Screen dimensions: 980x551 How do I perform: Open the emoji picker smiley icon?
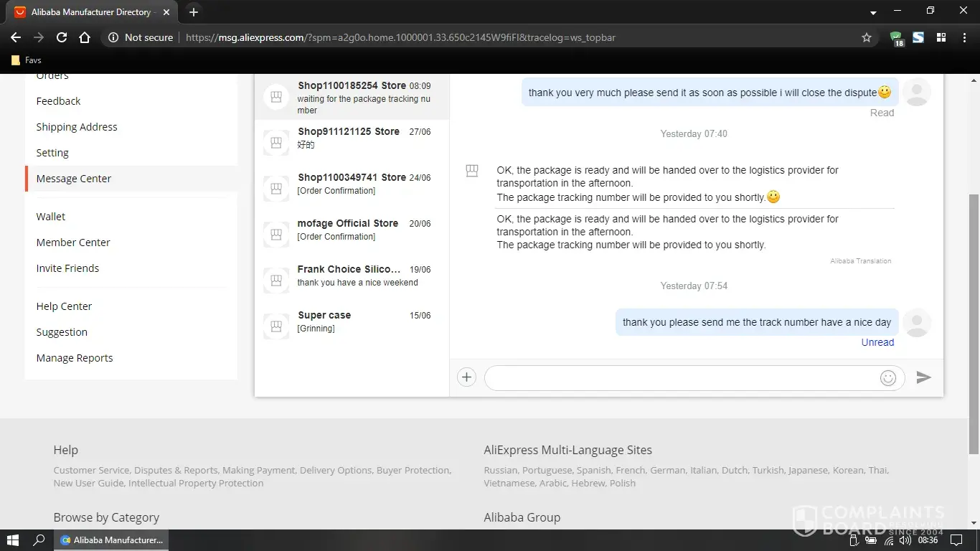tap(887, 378)
